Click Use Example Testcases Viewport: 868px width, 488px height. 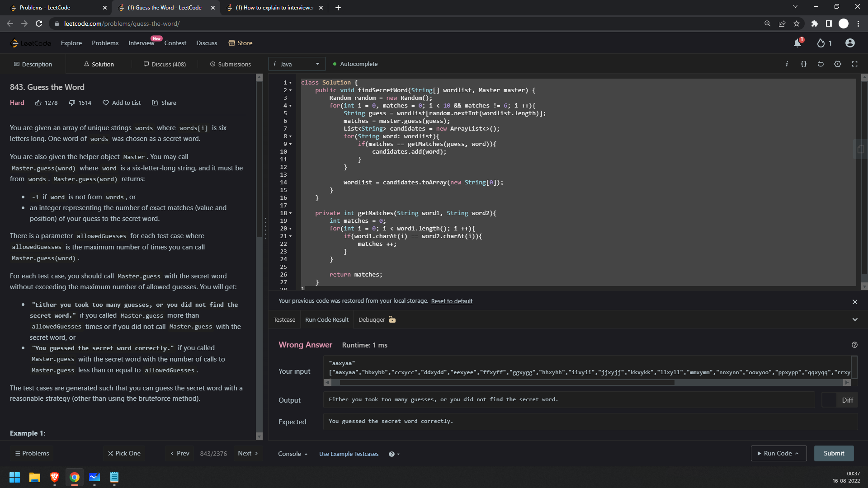(x=349, y=454)
